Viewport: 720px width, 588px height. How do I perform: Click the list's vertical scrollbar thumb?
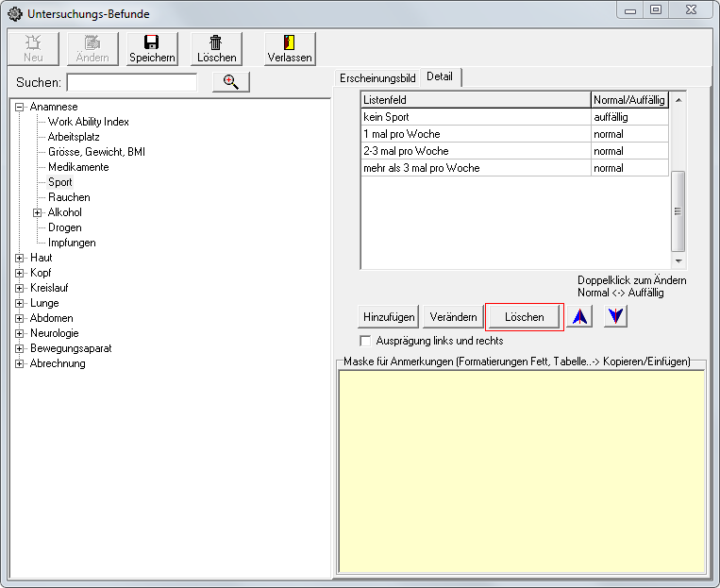[678, 210]
